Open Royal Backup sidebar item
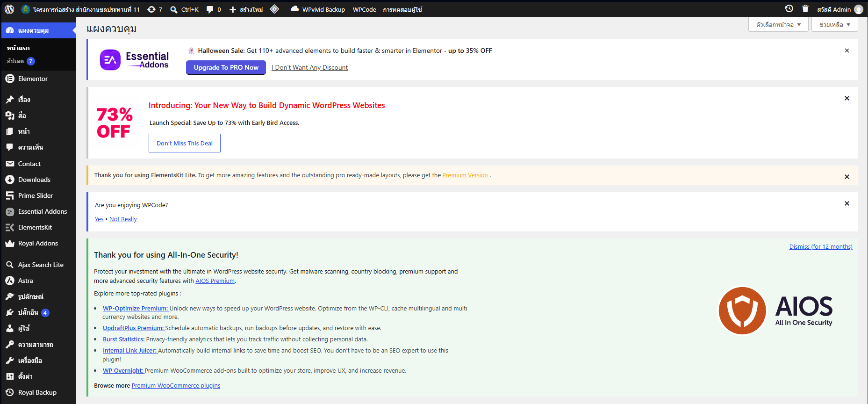 (38, 392)
